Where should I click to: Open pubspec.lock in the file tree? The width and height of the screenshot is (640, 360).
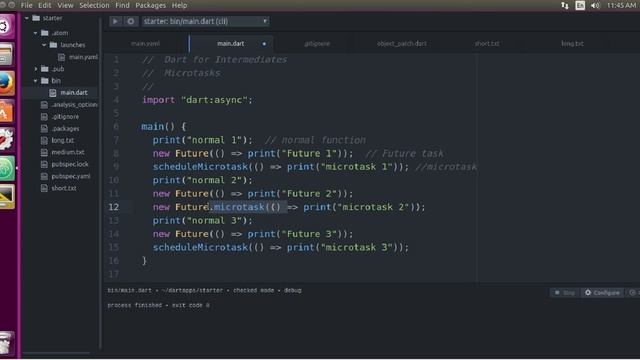coord(70,164)
